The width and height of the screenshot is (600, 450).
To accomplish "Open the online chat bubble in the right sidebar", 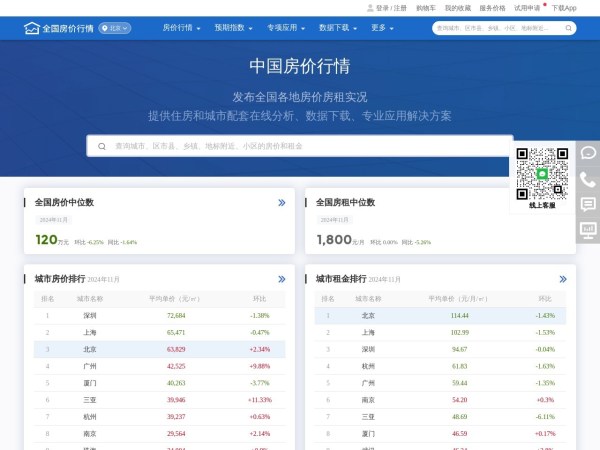I will (x=588, y=153).
